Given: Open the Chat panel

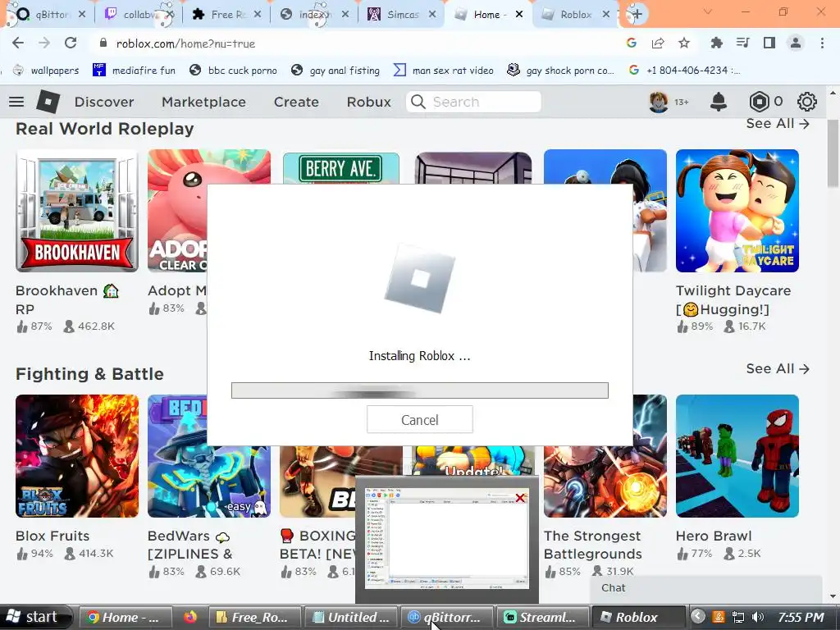Looking at the screenshot, I should coord(705,588).
